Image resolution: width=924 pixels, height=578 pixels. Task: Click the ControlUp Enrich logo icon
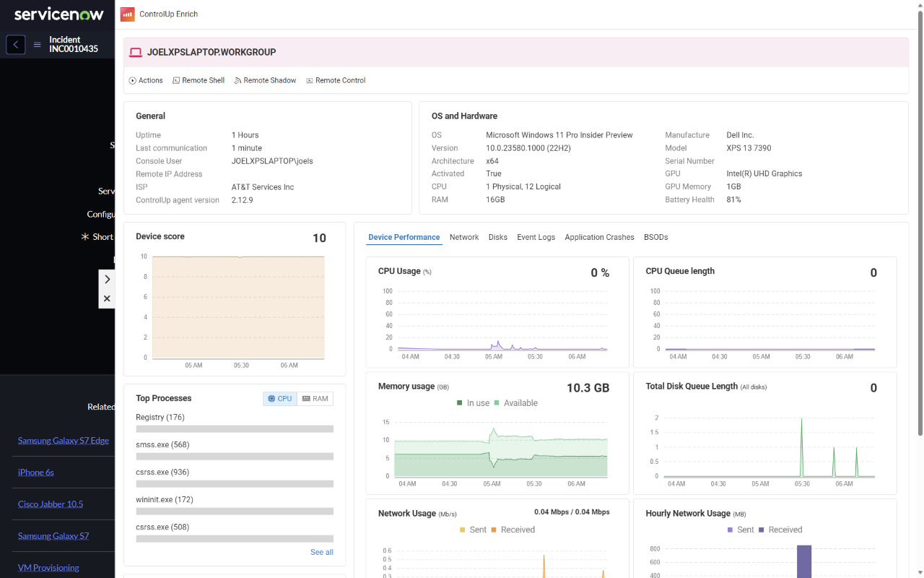(x=127, y=14)
